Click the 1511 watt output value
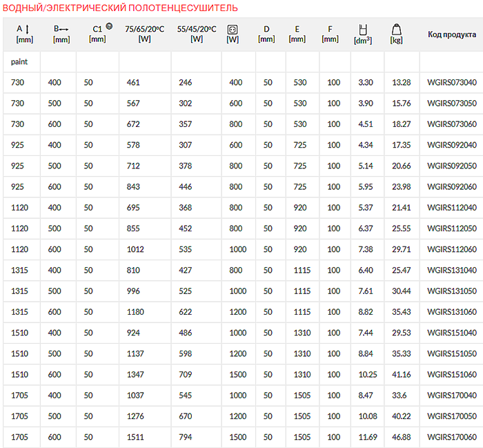 point(135,437)
